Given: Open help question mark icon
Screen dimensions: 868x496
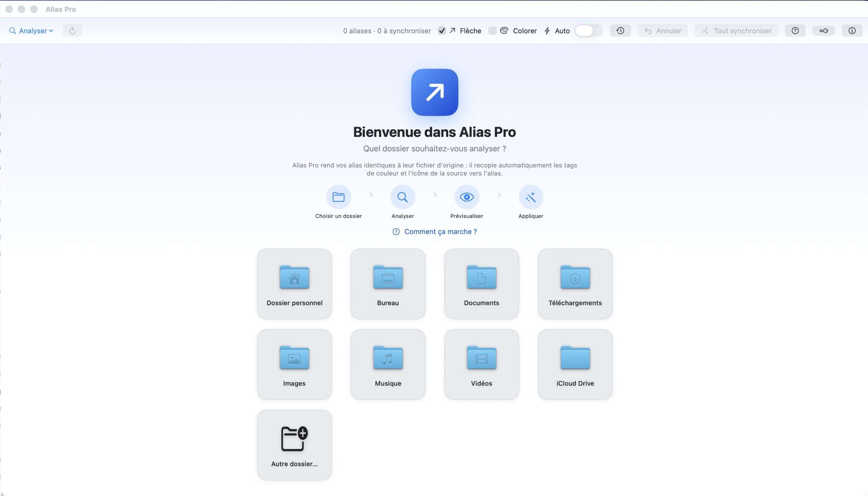Looking at the screenshot, I should pos(795,31).
